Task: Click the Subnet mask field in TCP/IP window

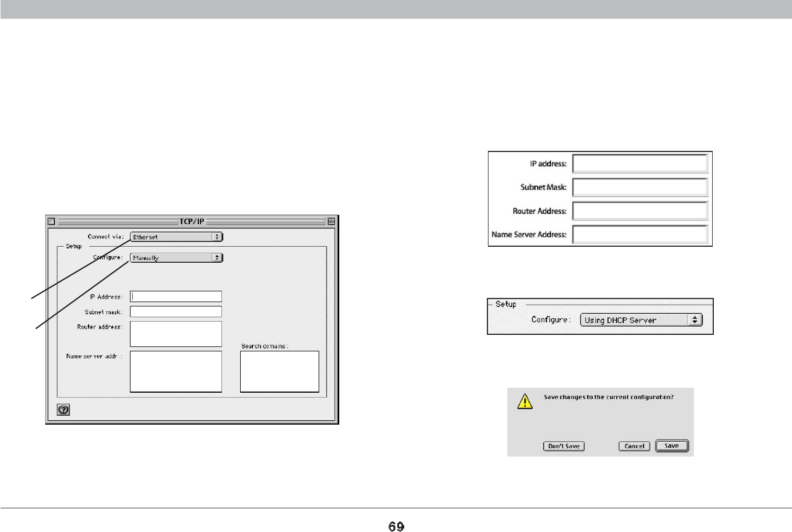Action: [176, 312]
